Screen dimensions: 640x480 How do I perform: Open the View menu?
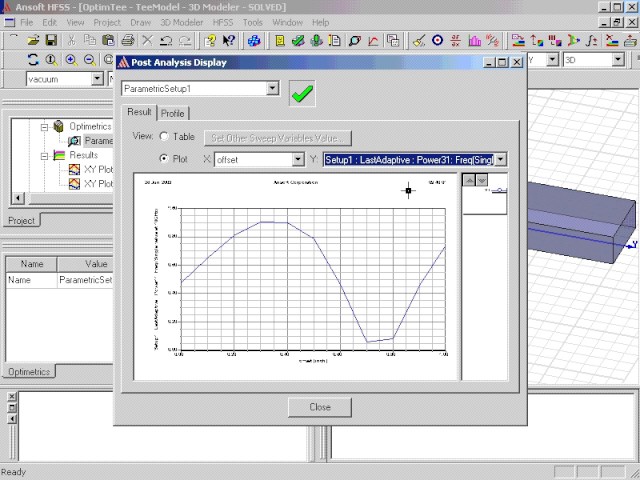(75, 22)
